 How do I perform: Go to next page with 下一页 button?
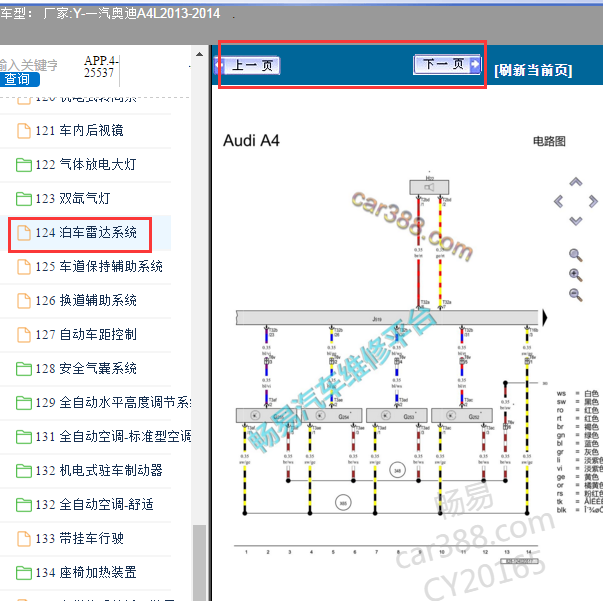pos(447,64)
